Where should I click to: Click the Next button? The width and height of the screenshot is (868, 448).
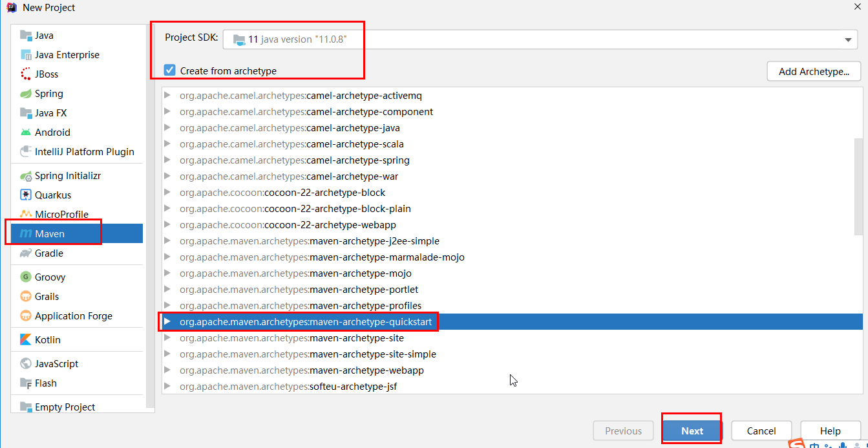click(x=692, y=431)
